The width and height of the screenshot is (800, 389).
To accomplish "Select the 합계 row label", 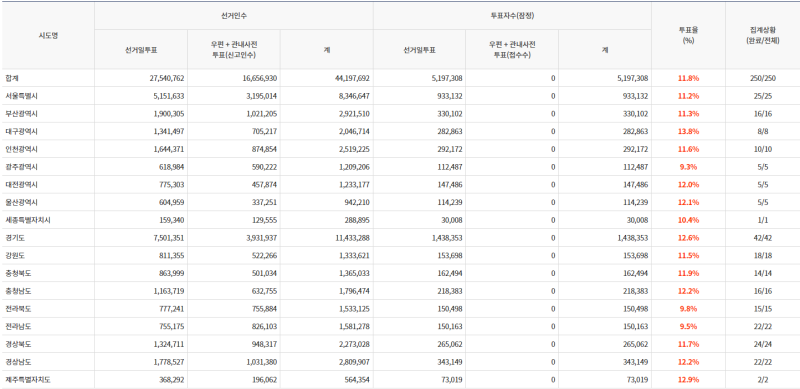I will [x=12, y=79].
